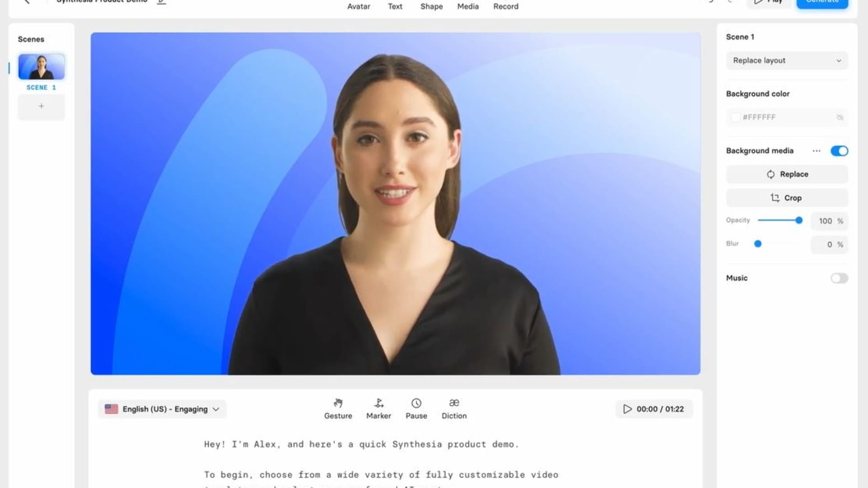Screen dimensions: 868x488
Task: Open English US Engaging voice dropdown
Action: (161, 409)
